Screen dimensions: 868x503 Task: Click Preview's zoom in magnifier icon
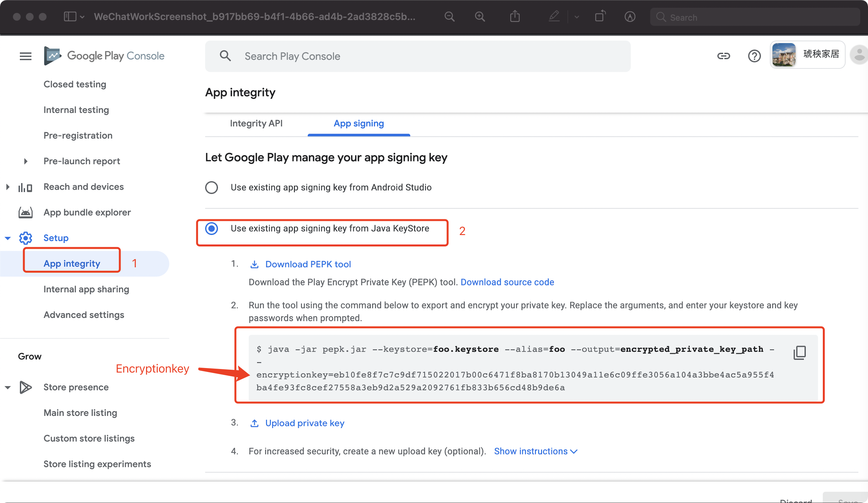click(480, 16)
